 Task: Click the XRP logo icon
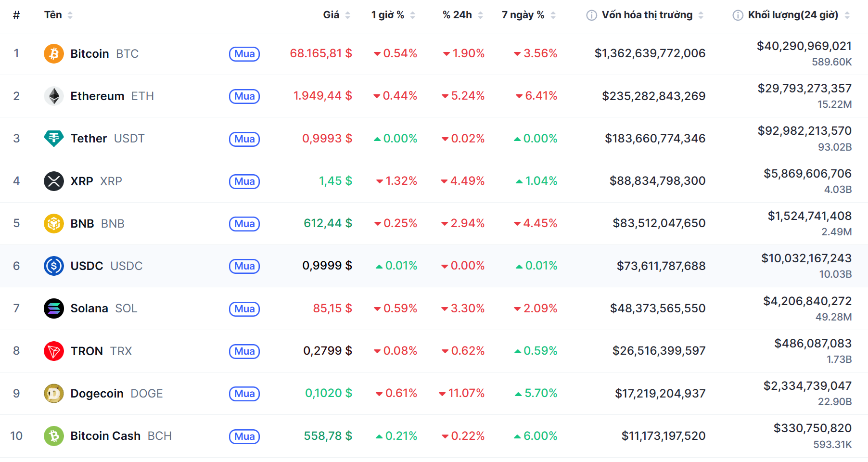click(x=54, y=181)
